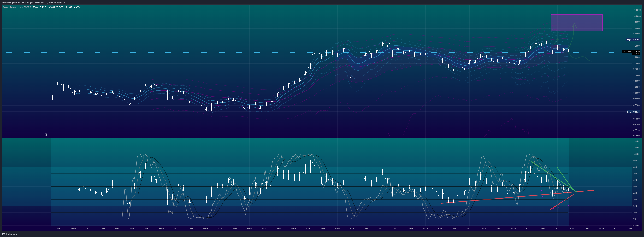The image size is (644, 237).
Task: Click the '2020' year on the time axis
Action: click(x=513, y=228)
